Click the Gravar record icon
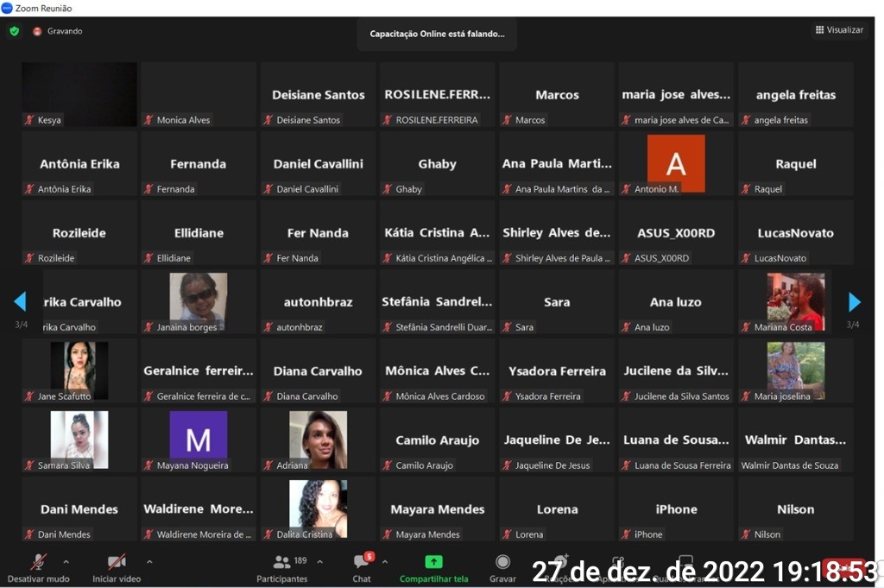The width and height of the screenshot is (884, 588). coord(502,563)
